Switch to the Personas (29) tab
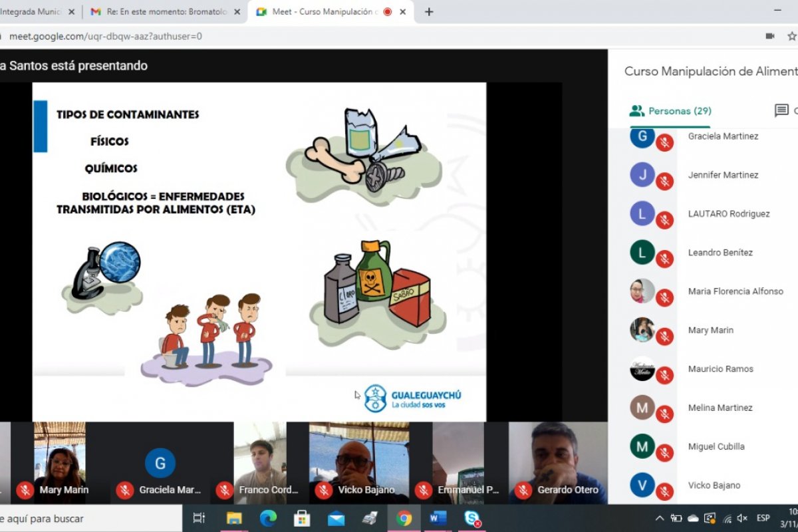Viewport: 798px width, 532px height. [670, 111]
